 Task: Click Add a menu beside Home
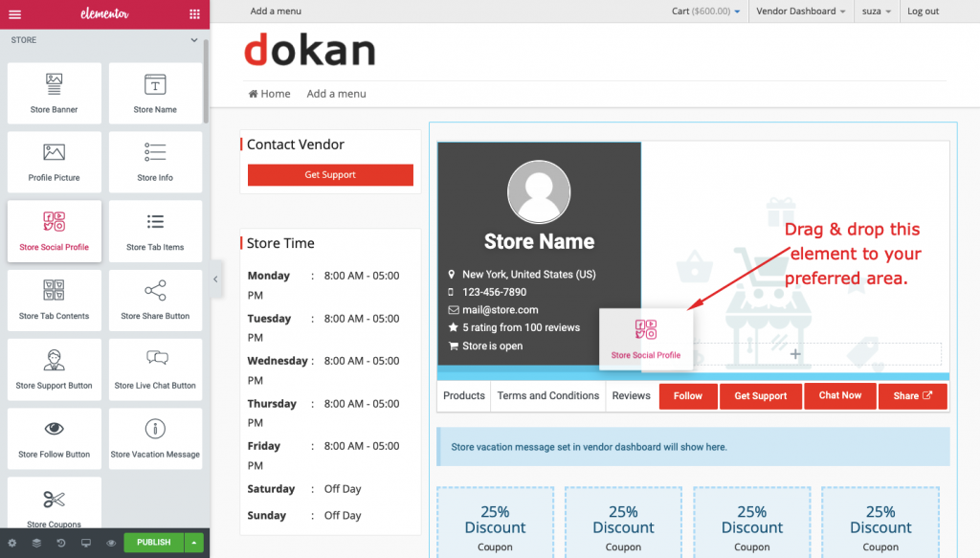tap(336, 94)
